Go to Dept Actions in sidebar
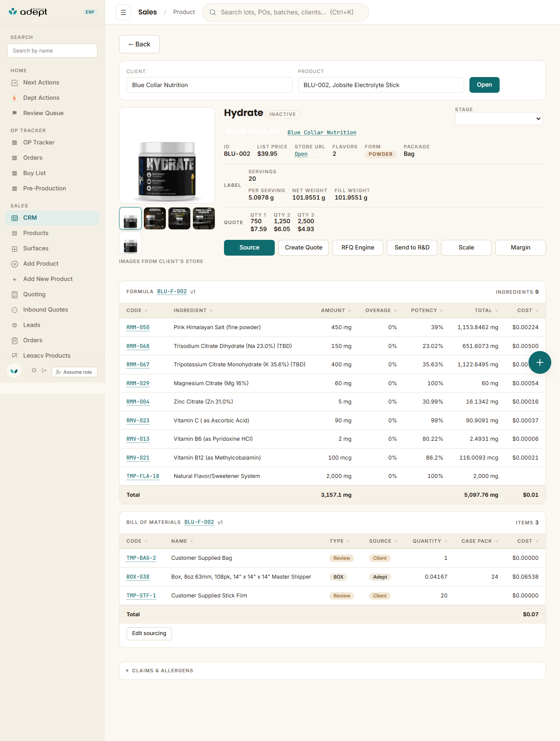Screen dimensions: 560x741 click(52, 98)
